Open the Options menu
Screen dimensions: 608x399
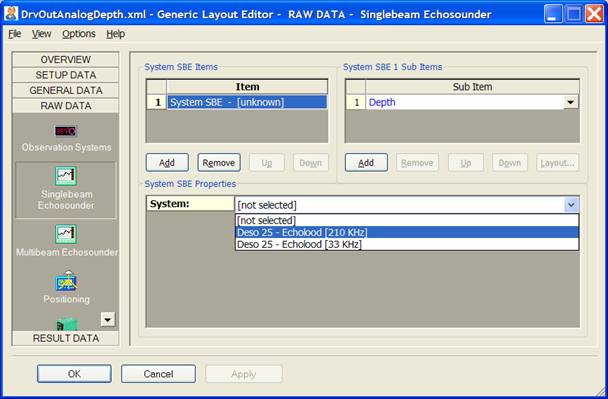pyautogui.click(x=79, y=34)
